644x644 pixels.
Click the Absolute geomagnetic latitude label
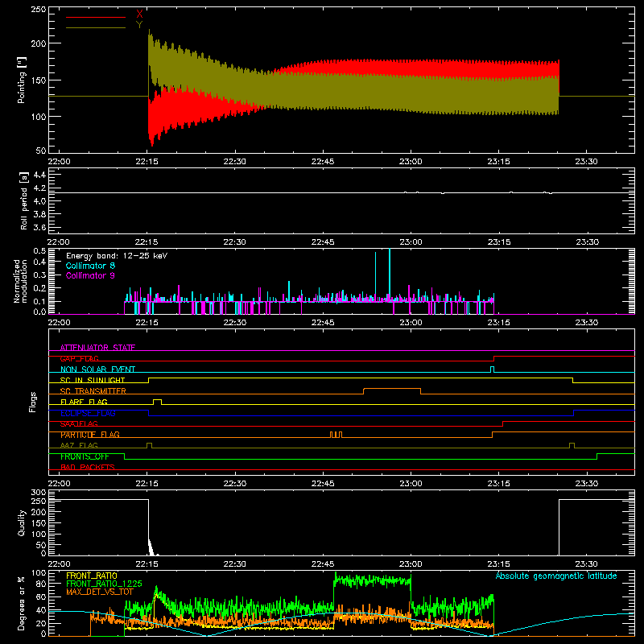point(556,576)
